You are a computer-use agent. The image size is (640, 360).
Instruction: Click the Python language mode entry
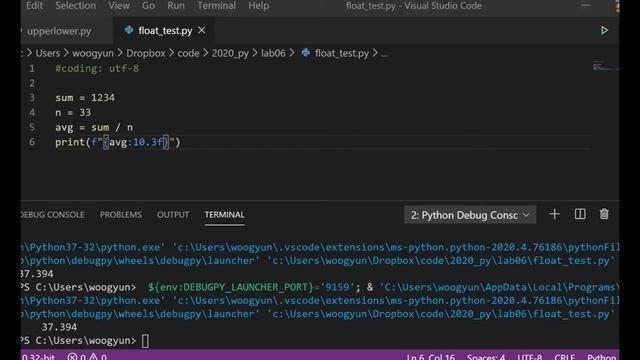pos(601,357)
